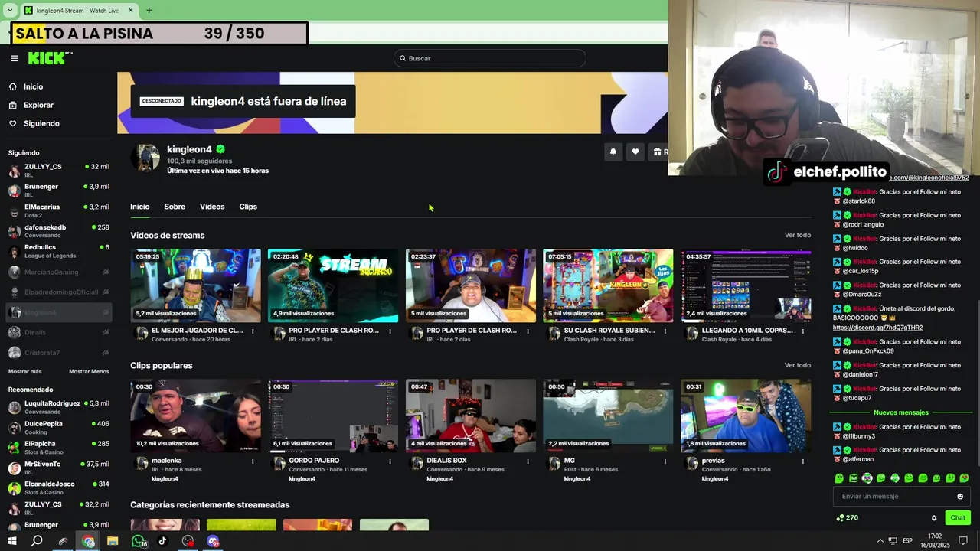980x551 pixels.
Task: Open the discord.gg invite link in chat
Action: point(877,328)
